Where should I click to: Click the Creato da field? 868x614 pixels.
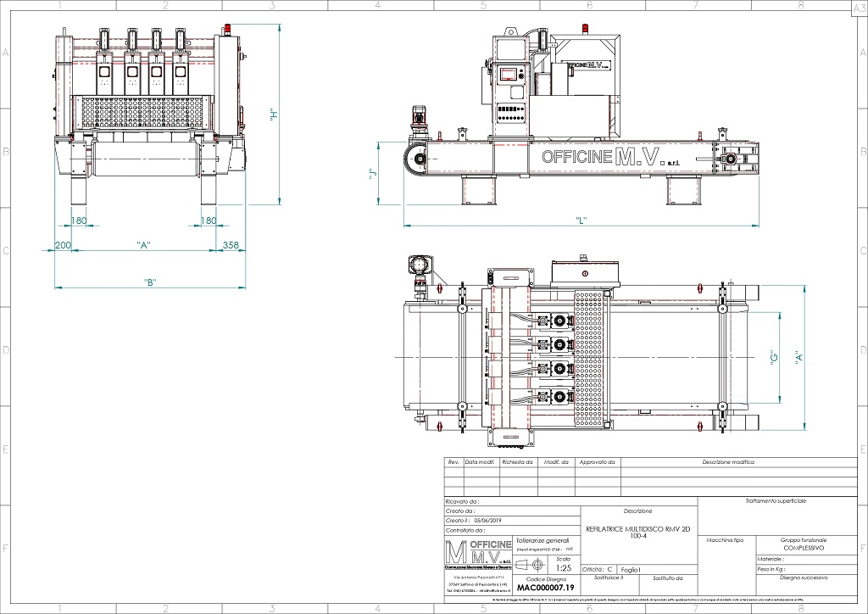click(x=513, y=511)
